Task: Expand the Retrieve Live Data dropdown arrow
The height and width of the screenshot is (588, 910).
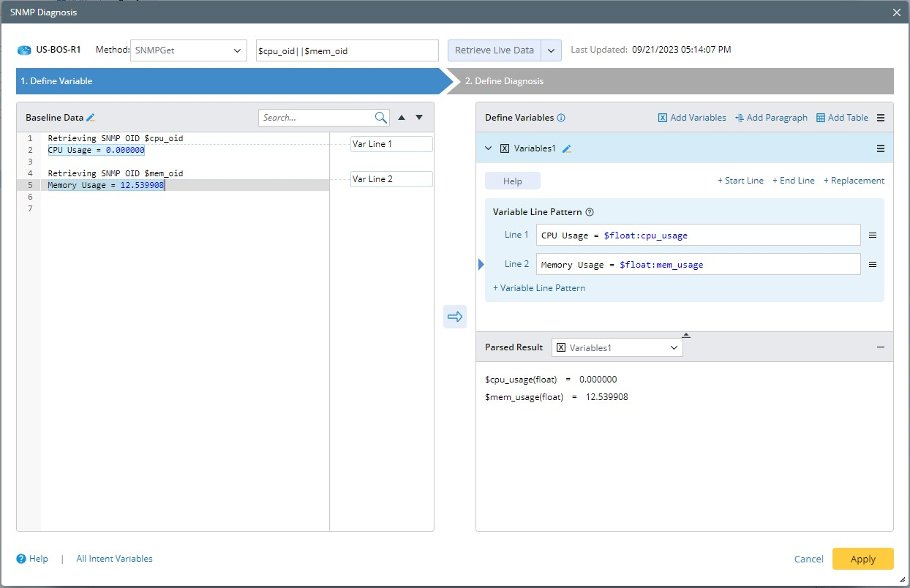Action: point(551,50)
